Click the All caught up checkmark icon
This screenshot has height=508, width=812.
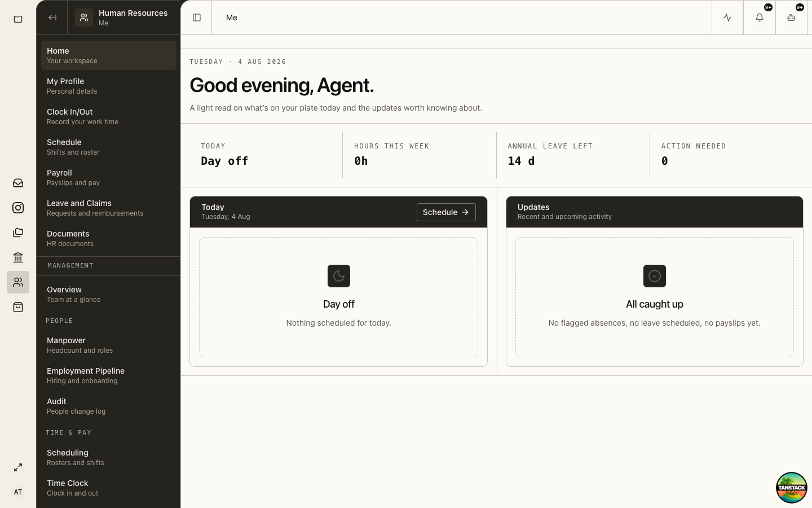point(655,276)
